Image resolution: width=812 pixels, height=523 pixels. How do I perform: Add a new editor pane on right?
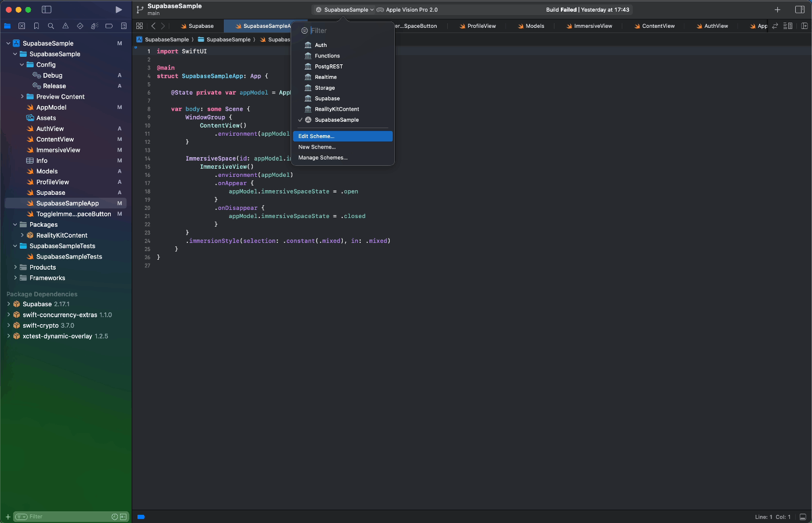tap(804, 26)
